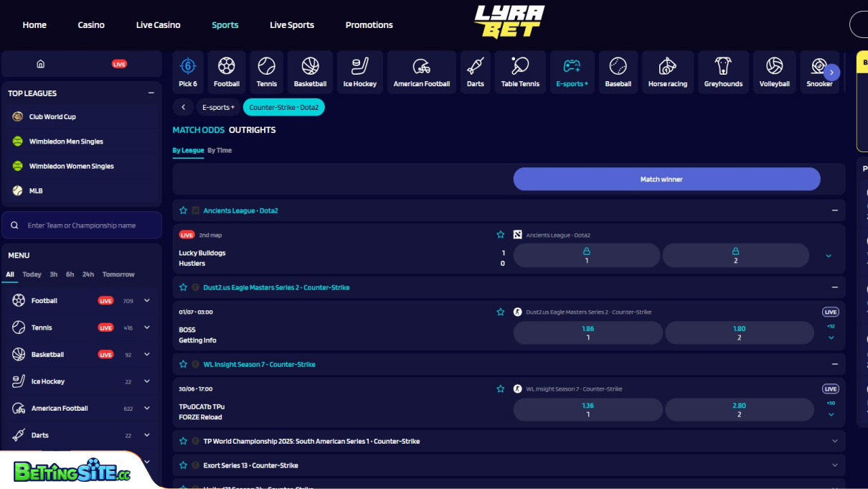Click the Horse racing icon
This screenshot has height=489, width=868.
(667, 71)
